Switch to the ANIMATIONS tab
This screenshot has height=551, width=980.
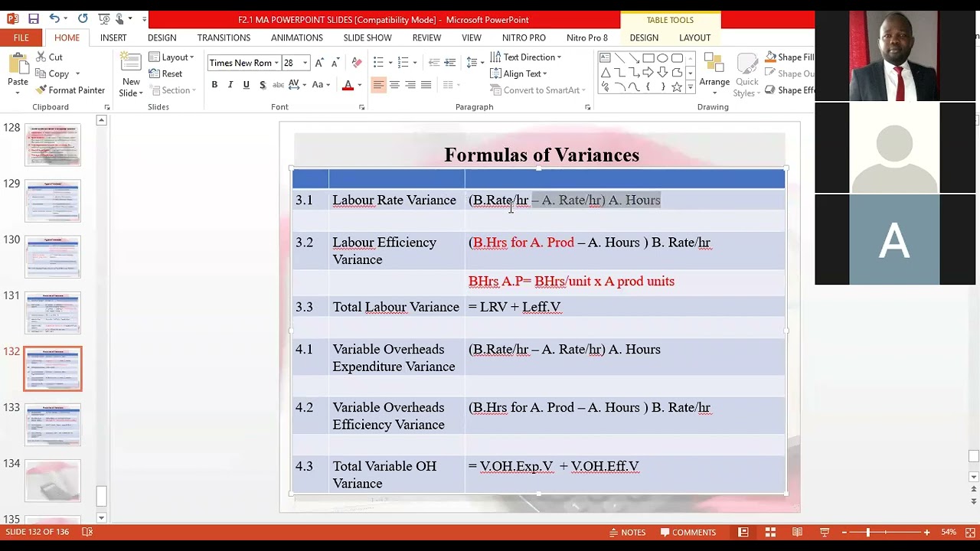tap(297, 37)
